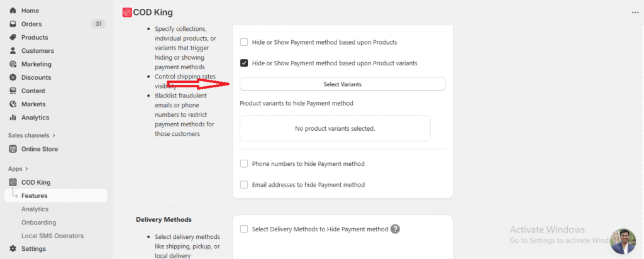
Task: Go to Onboarding in COD King
Action: [38, 223]
